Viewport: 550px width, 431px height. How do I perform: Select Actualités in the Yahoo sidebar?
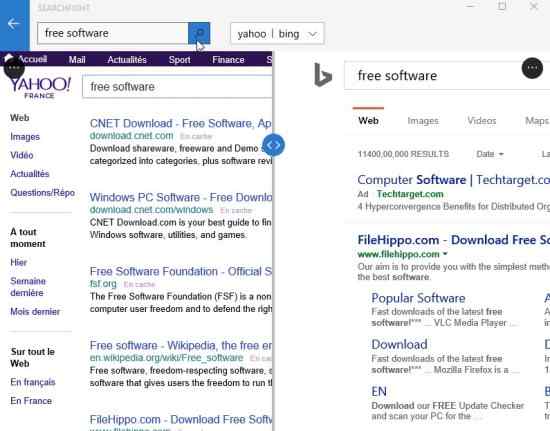pyautogui.click(x=30, y=174)
